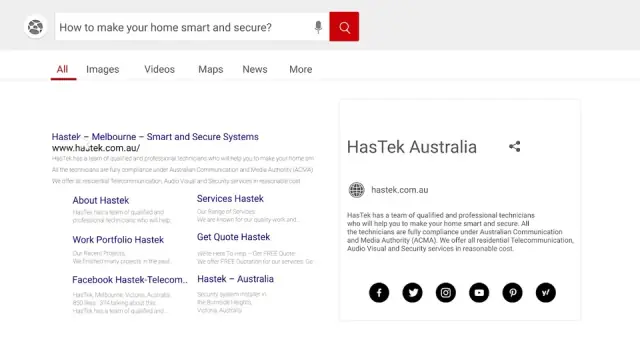Click the HasTek description paragraph in card

tap(460, 232)
